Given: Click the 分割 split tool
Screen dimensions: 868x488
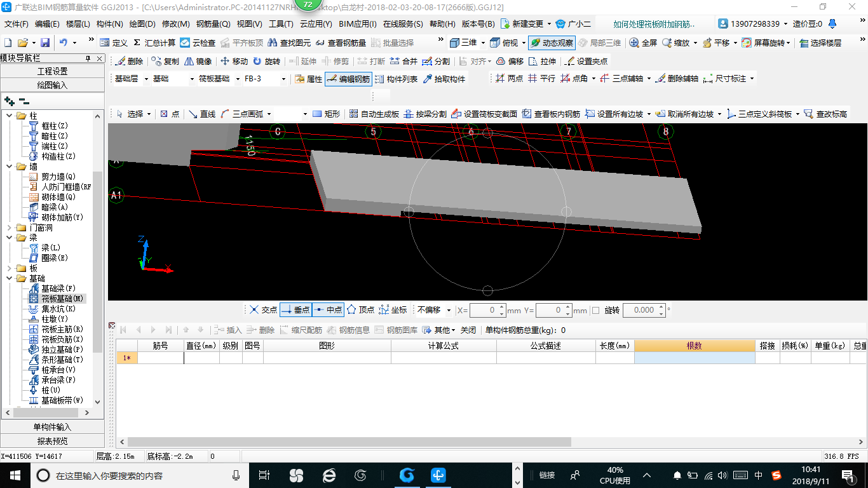Looking at the screenshot, I should [436, 61].
